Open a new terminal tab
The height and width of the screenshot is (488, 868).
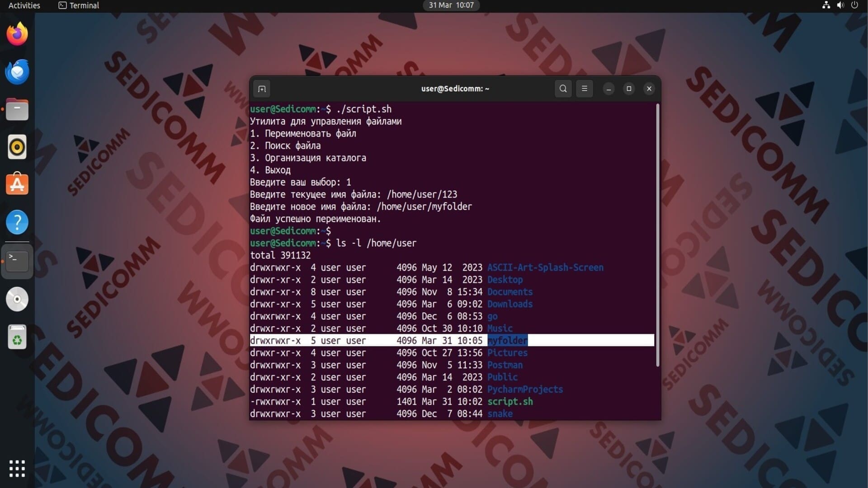coord(262,89)
